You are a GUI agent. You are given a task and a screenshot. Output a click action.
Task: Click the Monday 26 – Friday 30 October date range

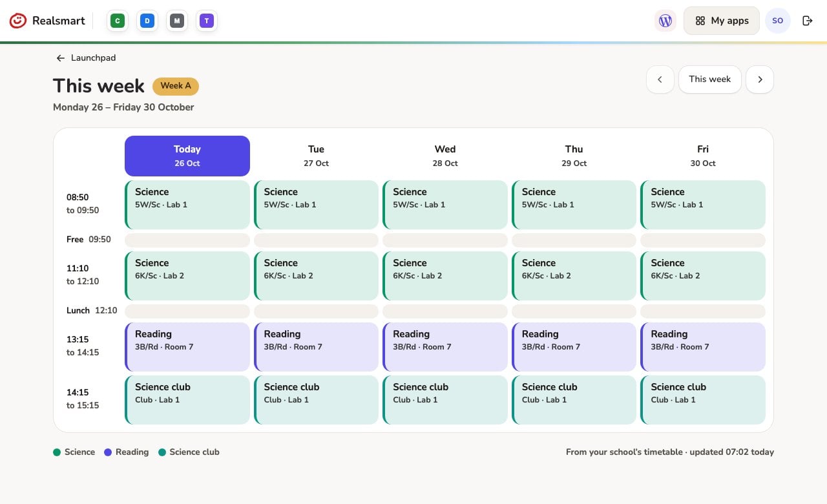pos(123,107)
